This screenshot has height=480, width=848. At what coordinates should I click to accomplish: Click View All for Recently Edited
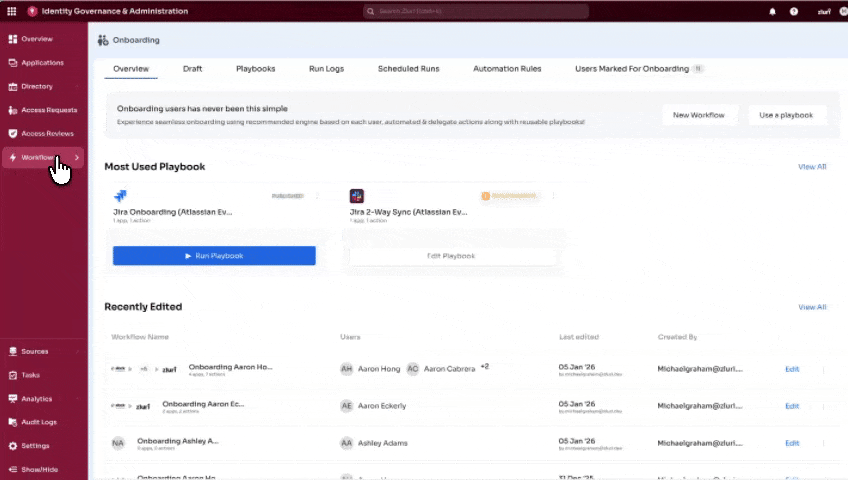[x=812, y=307]
